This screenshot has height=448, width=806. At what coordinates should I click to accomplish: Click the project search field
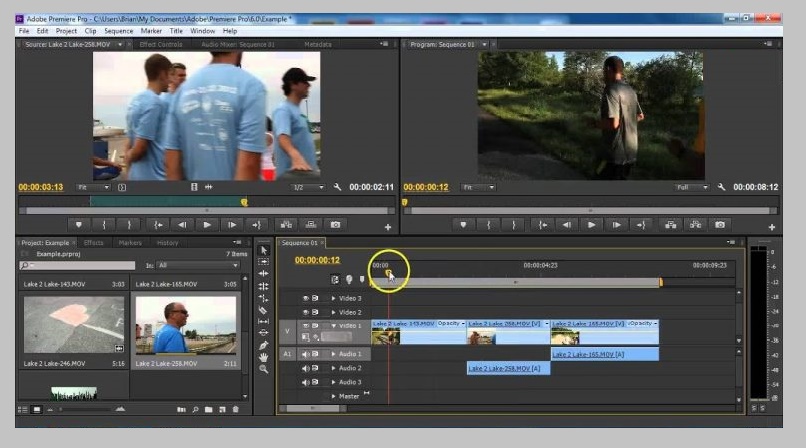coord(77,265)
